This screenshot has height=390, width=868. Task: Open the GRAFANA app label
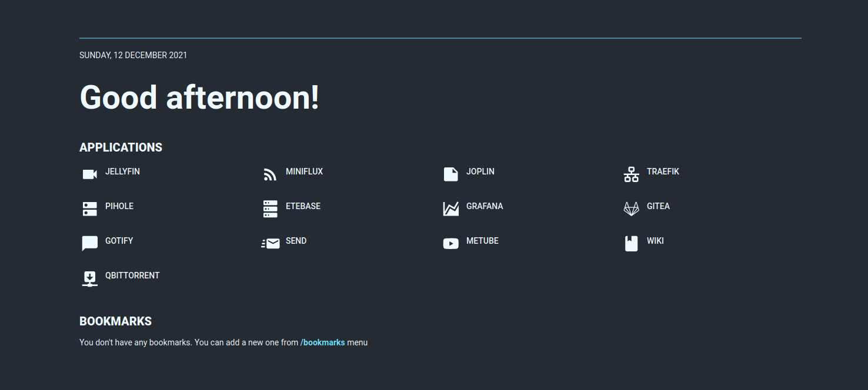point(485,206)
